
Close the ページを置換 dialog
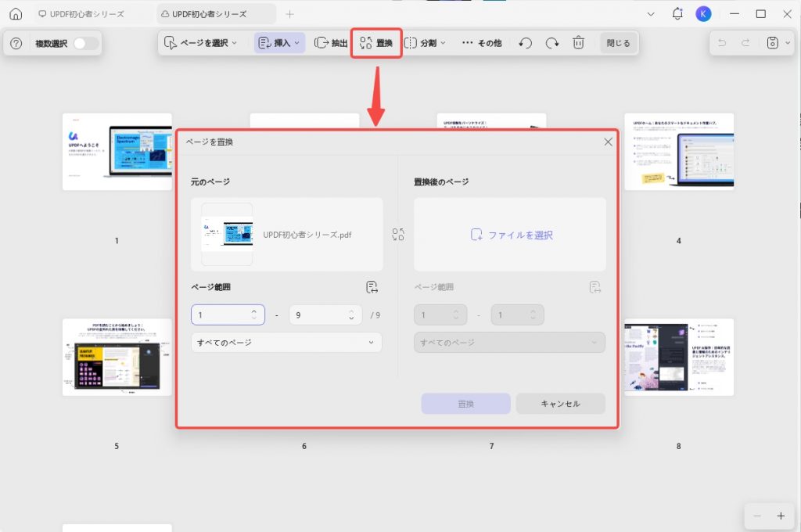608,142
